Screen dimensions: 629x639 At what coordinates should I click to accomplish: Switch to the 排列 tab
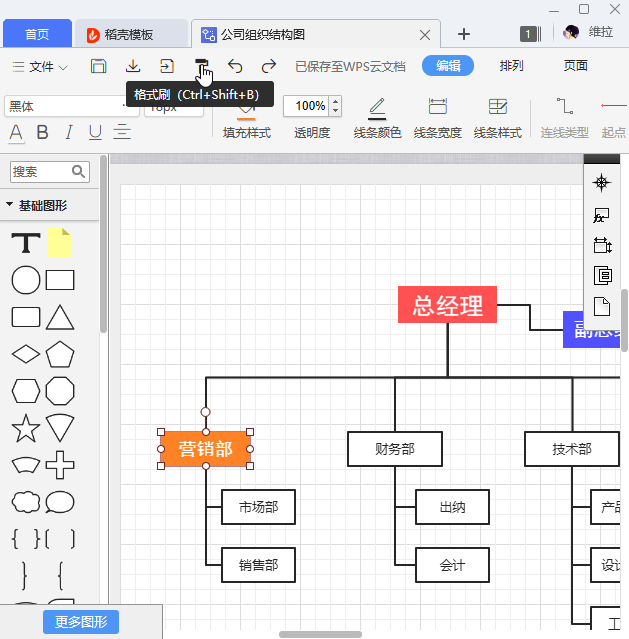(x=511, y=66)
